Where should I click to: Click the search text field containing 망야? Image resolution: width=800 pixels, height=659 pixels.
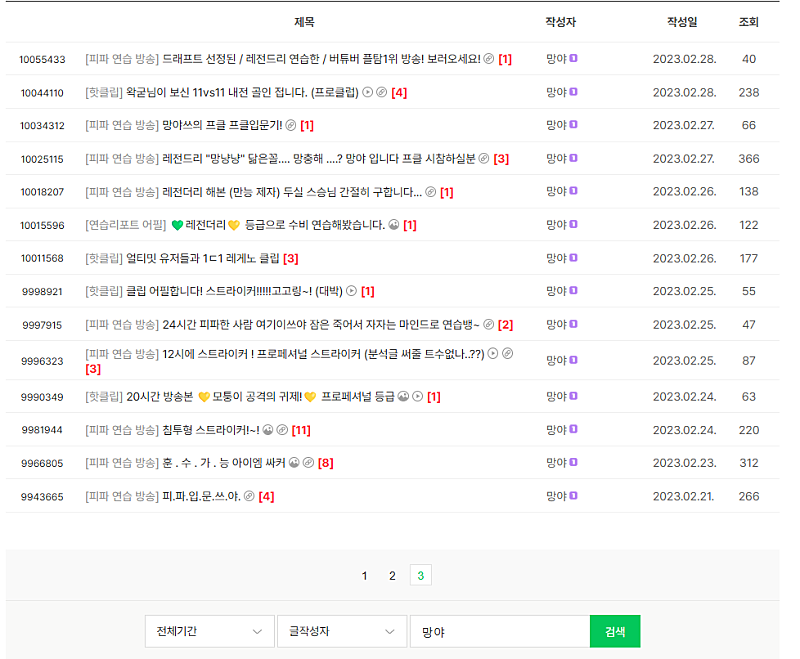click(x=499, y=632)
